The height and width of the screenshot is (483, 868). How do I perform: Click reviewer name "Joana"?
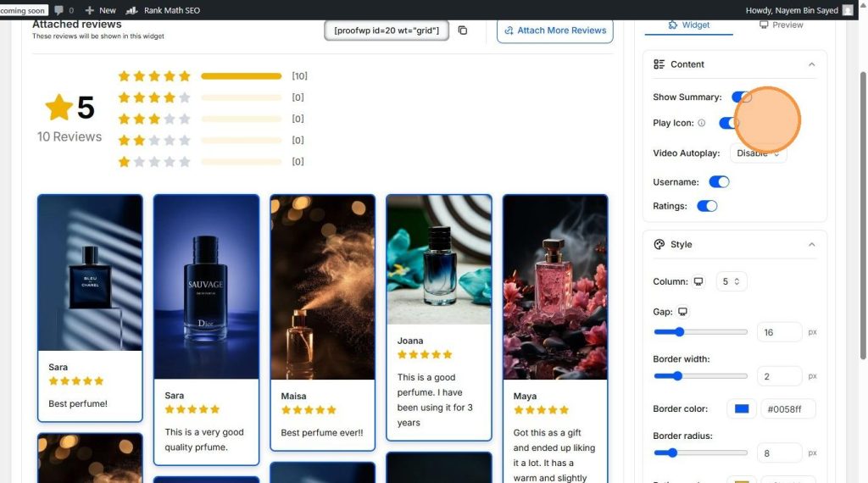(410, 341)
